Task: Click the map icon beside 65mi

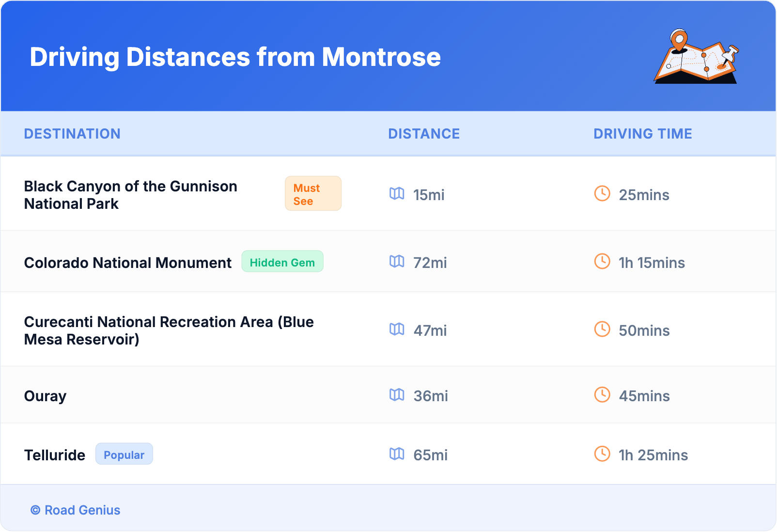Action: (x=397, y=454)
